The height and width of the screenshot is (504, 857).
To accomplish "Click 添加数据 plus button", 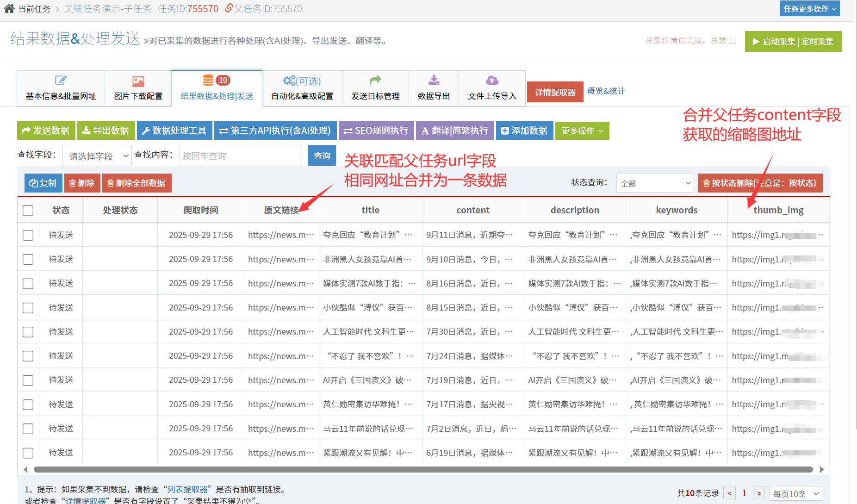I will point(524,131).
